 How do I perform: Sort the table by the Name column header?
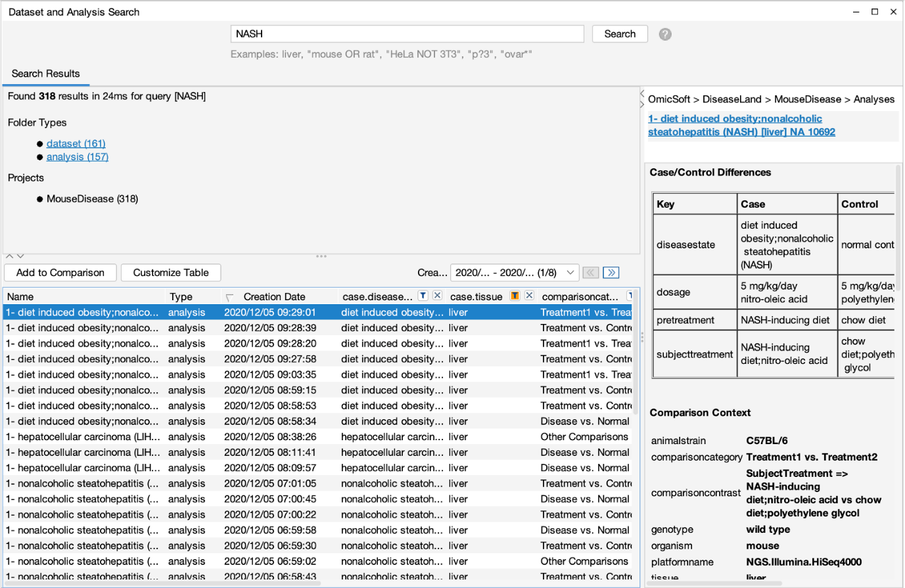[x=84, y=296]
